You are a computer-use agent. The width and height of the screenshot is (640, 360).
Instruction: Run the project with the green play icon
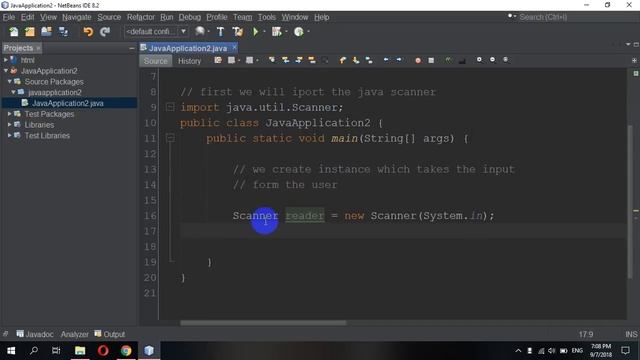coord(256,31)
